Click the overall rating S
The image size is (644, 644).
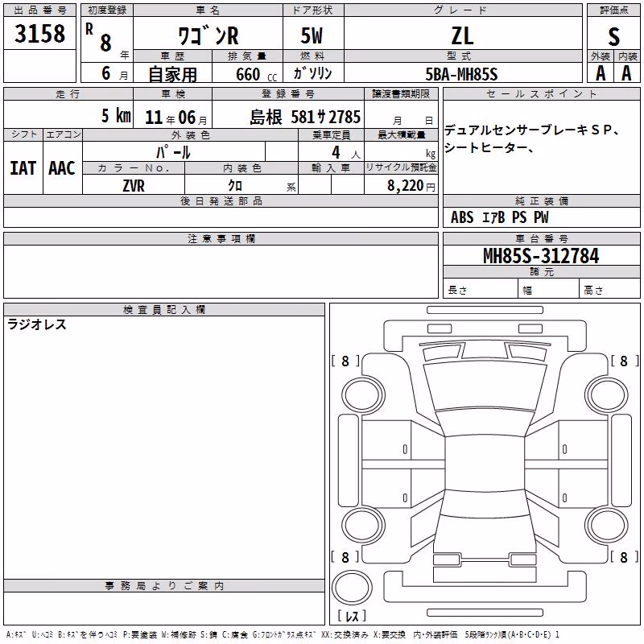[613, 36]
